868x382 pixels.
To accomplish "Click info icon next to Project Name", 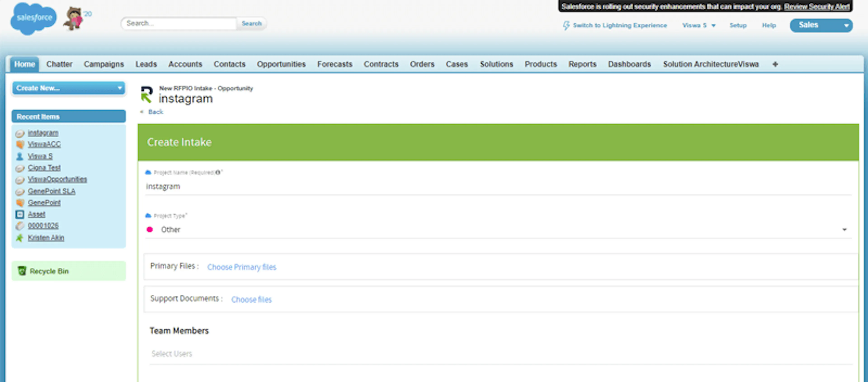I will [218, 172].
